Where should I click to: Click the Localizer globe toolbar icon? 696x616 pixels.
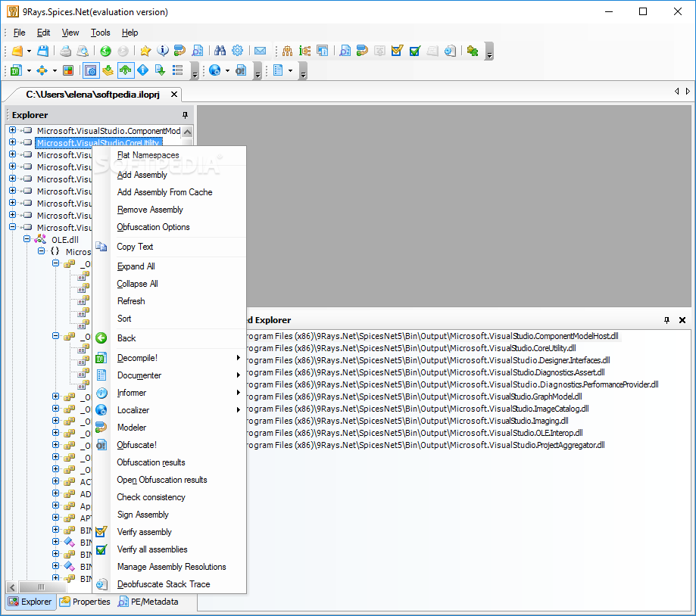pos(215,70)
